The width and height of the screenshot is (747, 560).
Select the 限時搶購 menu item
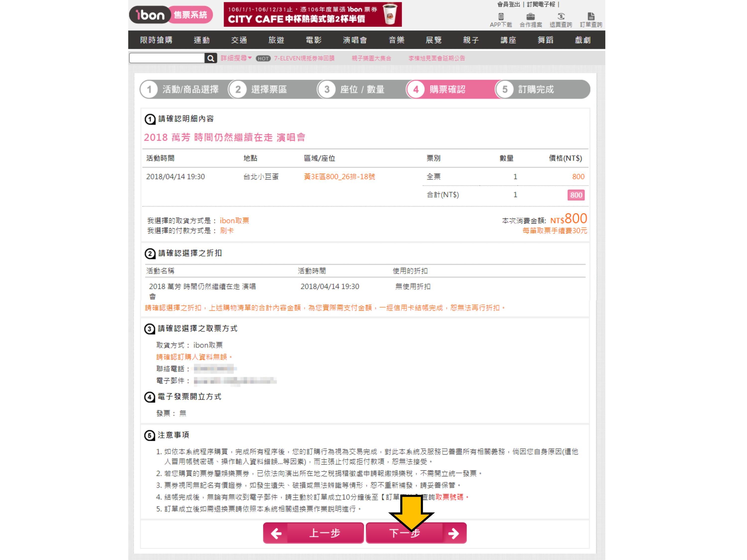point(156,40)
